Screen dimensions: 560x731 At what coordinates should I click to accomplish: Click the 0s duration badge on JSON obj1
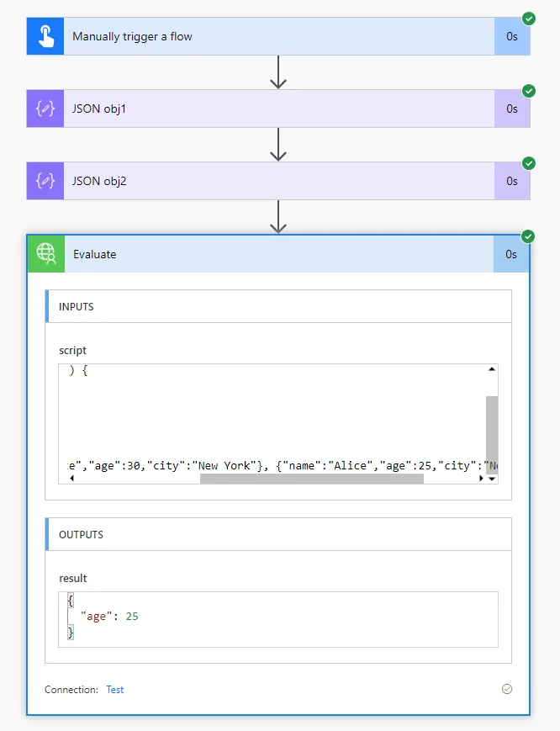click(511, 109)
